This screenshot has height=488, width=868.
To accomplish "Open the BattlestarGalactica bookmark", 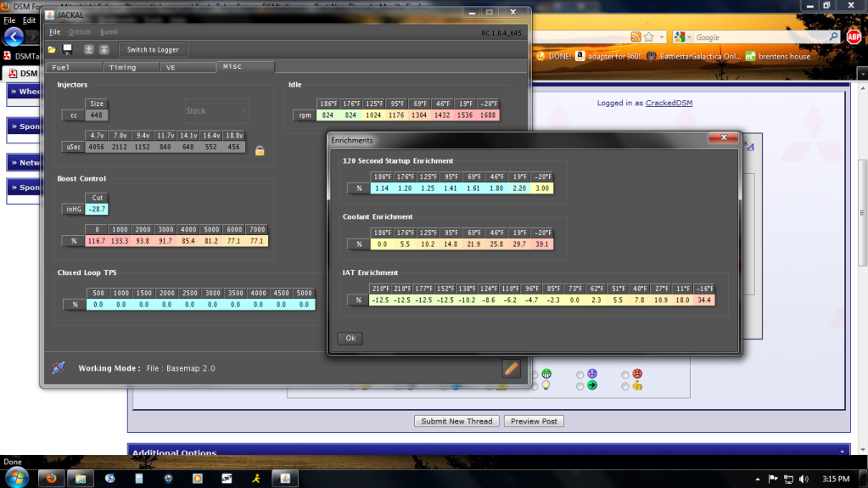I will [x=694, y=57].
